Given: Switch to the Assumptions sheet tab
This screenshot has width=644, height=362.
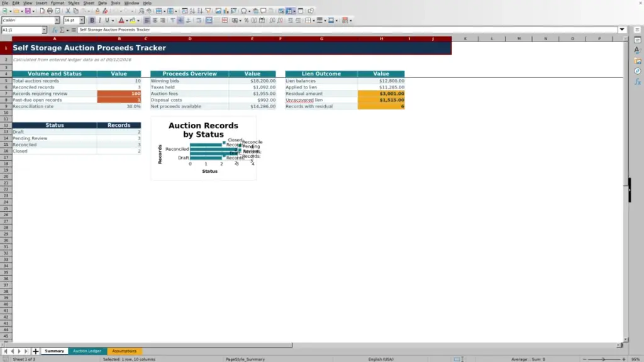Looking at the screenshot, I should coord(124,351).
